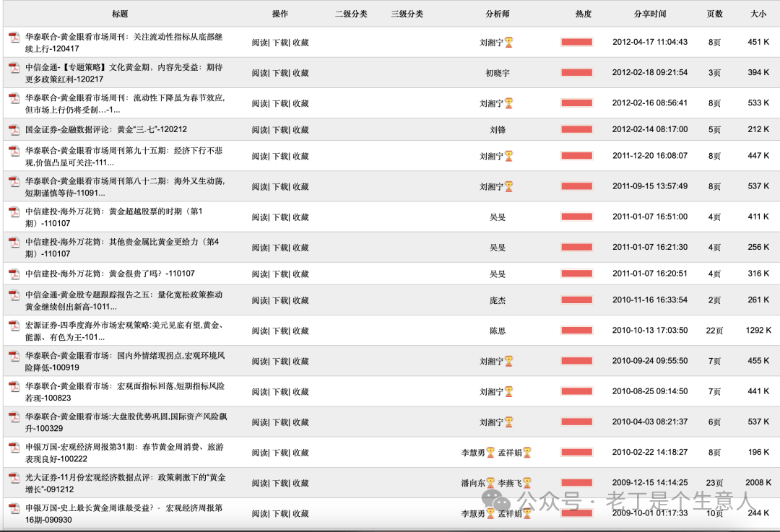780x532 pixels.
Task: Click 阅读 for 宏源证券-四季度海外市场宏观策略 report
Action: (260, 331)
